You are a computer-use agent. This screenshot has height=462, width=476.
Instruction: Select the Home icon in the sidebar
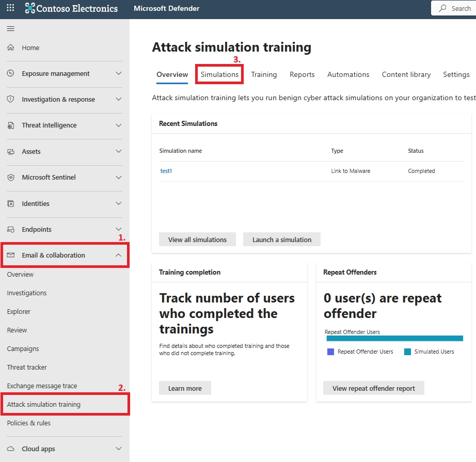click(x=11, y=47)
